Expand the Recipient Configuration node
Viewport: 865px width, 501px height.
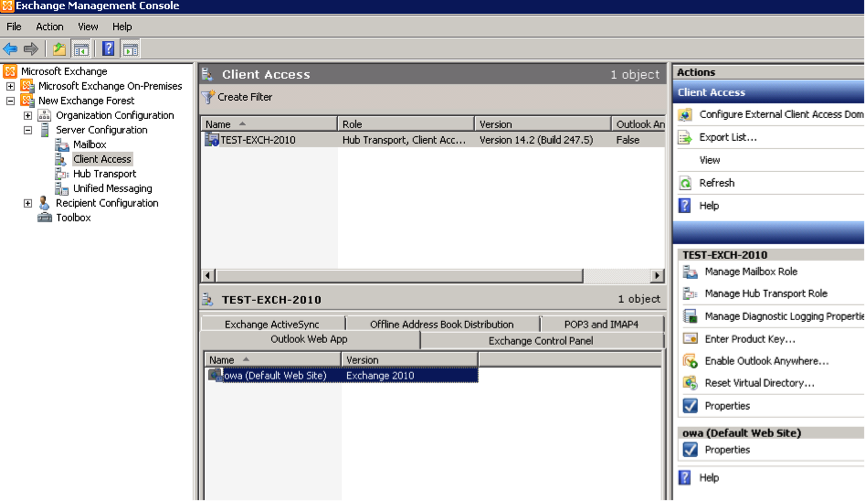point(28,203)
